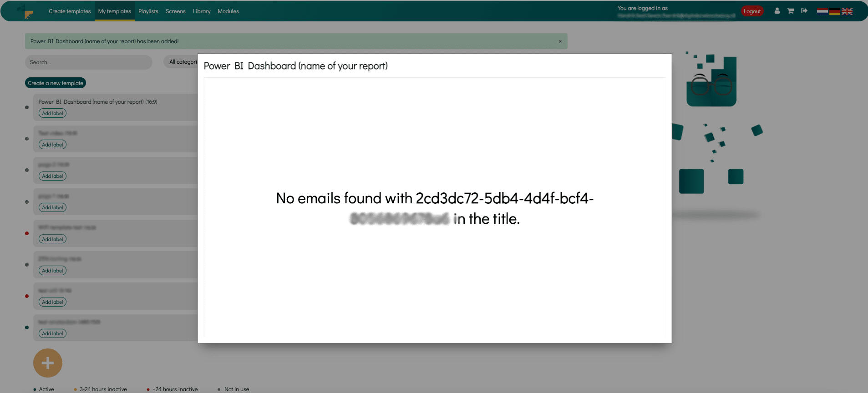868x393 pixels.
Task: Click the red Logout button
Action: [x=752, y=11]
